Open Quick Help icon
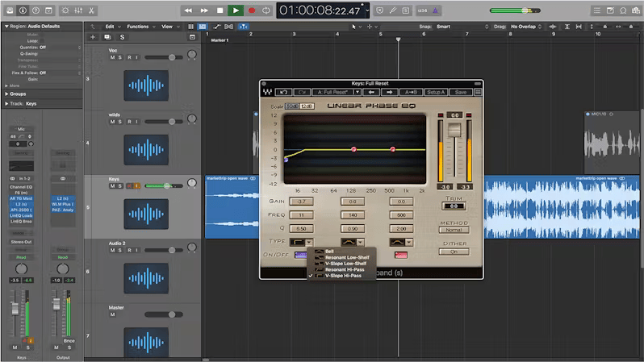This screenshot has width=644, height=362. [36, 10]
